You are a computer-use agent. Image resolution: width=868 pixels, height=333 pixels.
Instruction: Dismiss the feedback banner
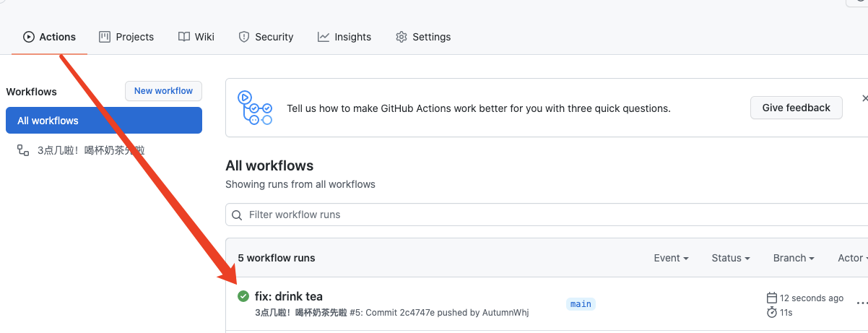[x=864, y=98]
